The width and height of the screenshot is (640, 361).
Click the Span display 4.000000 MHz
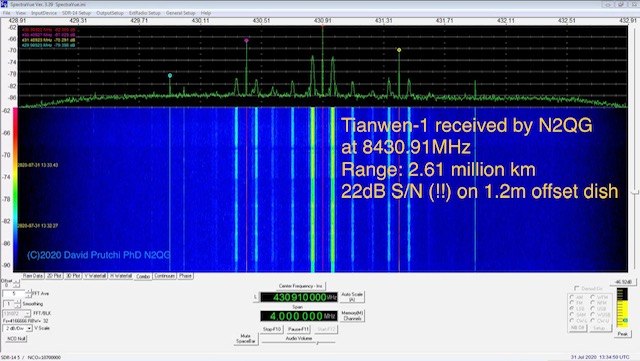tap(299, 316)
